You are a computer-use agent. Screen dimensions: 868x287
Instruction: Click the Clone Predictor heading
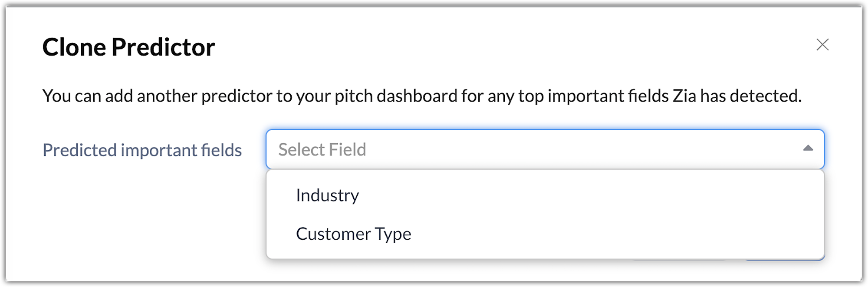click(128, 47)
